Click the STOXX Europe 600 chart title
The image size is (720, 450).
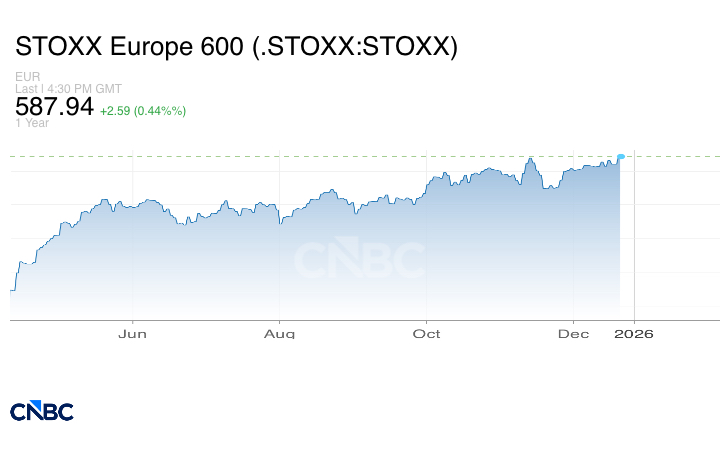pyautogui.click(x=236, y=47)
